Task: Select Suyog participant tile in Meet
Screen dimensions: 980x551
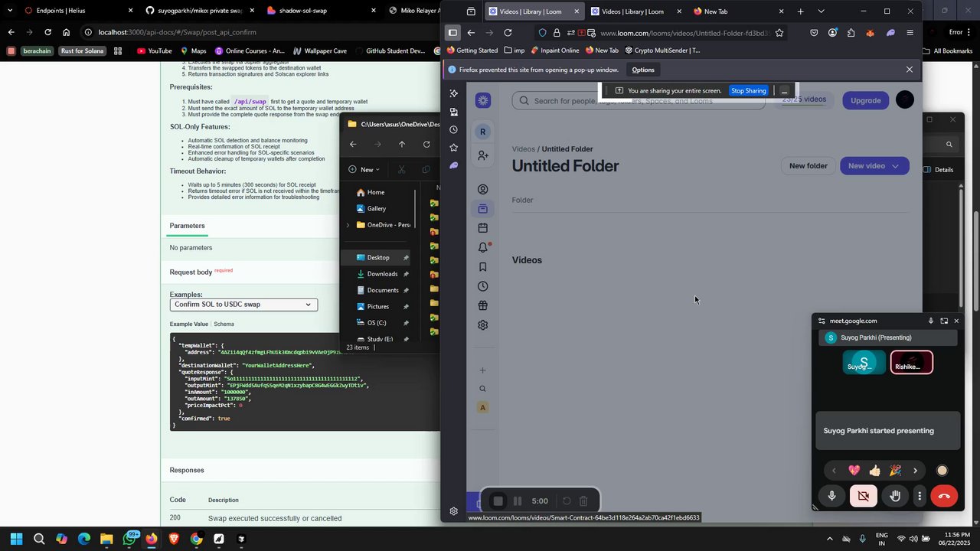Action: click(864, 363)
